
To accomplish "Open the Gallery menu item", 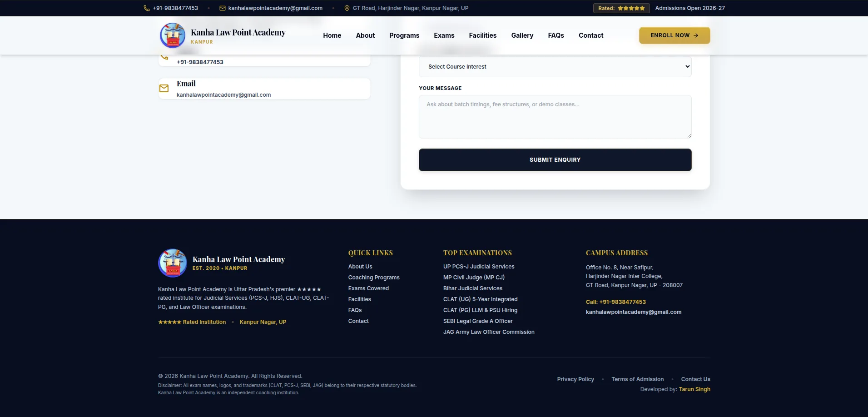I will click(522, 35).
